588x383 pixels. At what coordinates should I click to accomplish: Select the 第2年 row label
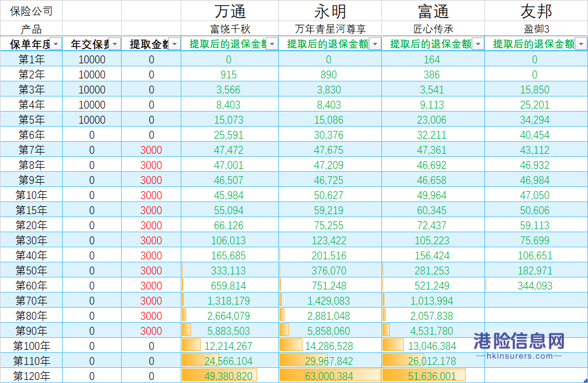(x=31, y=74)
